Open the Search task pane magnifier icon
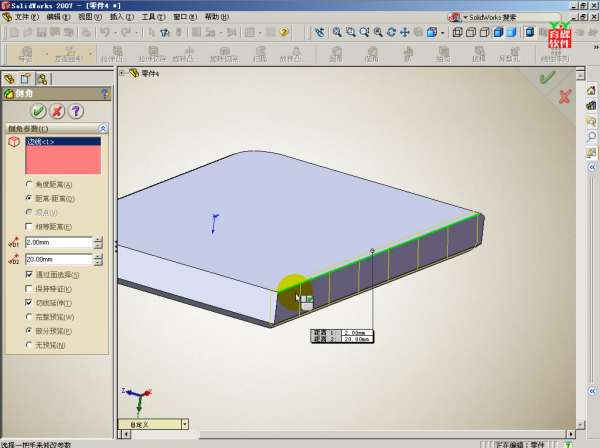 point(591,136)
